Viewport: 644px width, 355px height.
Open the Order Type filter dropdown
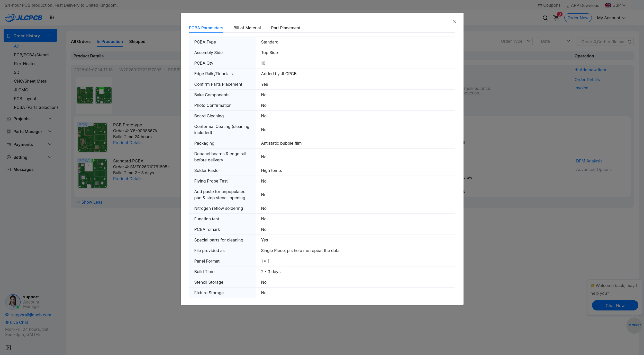514,41
